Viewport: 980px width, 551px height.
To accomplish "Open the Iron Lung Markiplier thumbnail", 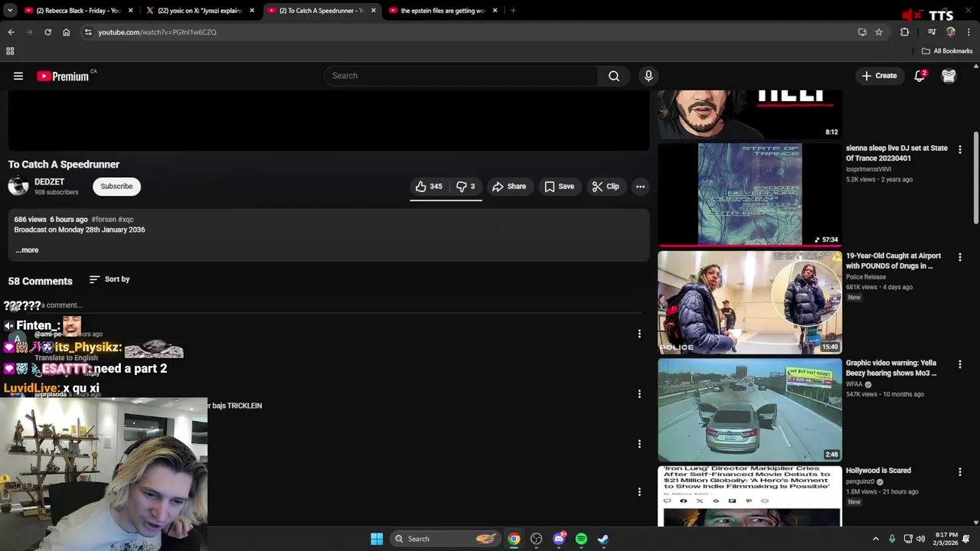I will pyautogui.click(x=750, y=496).
